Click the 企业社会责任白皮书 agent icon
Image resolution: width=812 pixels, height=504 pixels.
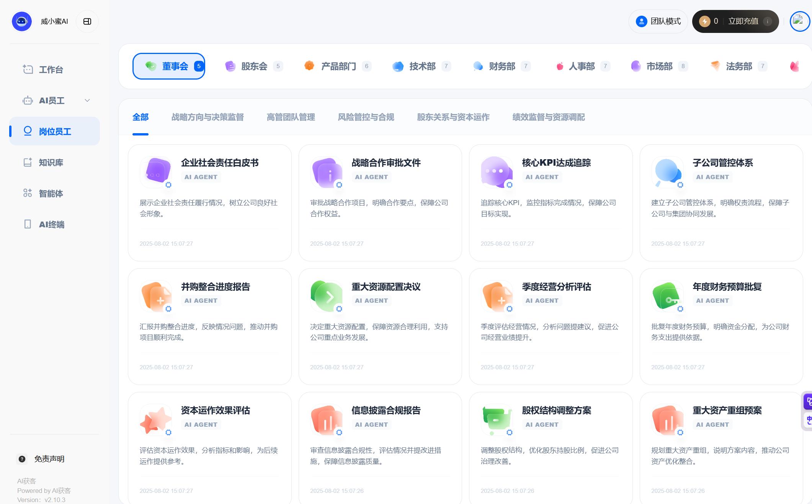(x=156, y=172)
